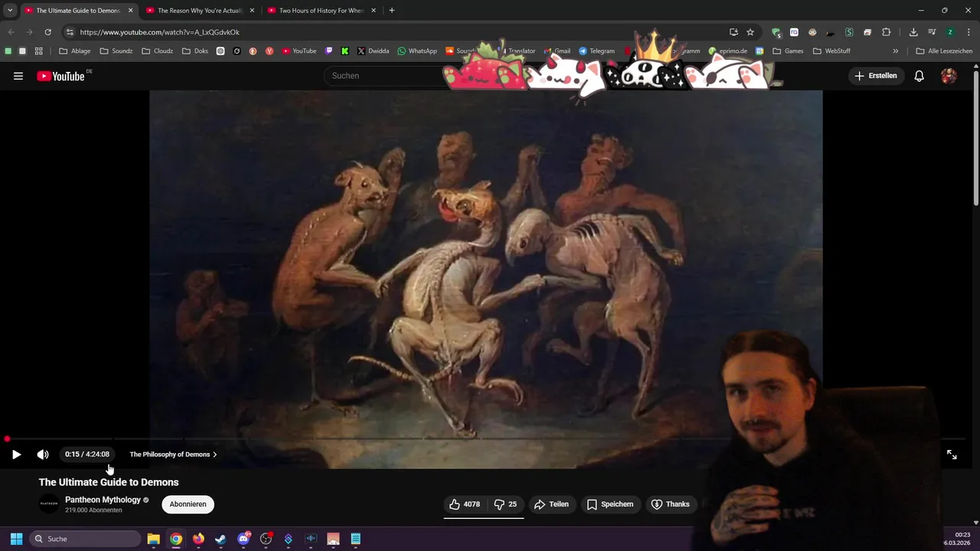Open the Philosophy of Demons chapter list

click(x=173, y=455)
